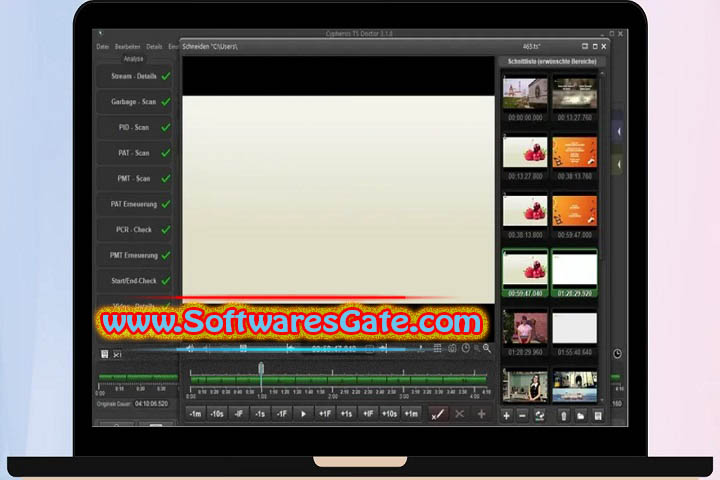The image size is (720, 480).
Task: Select the Stream - Details analysis step
Action: point(135,77)
